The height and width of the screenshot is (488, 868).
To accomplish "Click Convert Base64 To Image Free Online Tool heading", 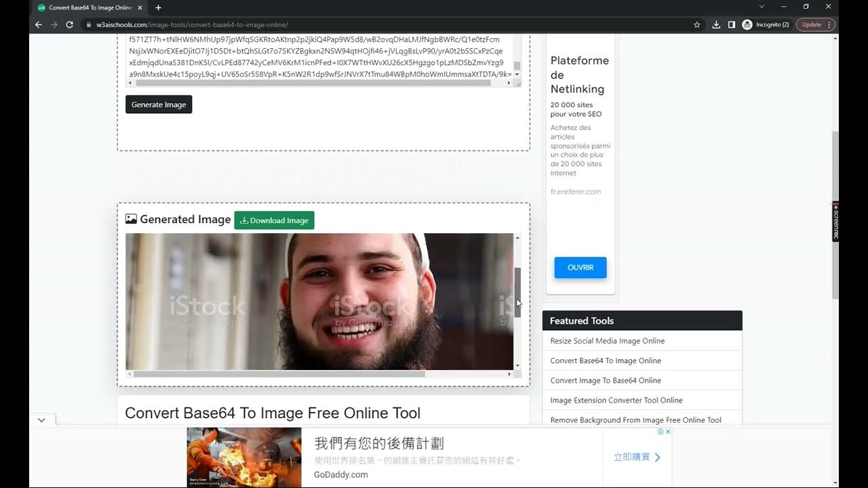I will [x=273, y=413].
